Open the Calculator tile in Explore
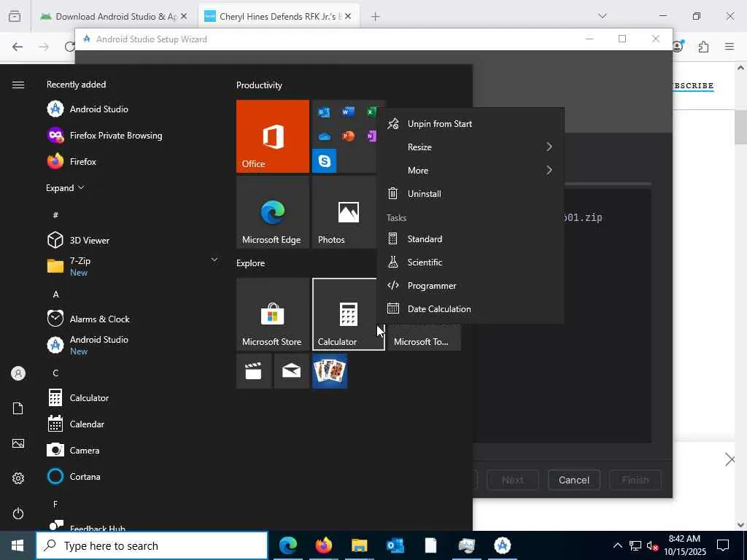Image resolution: width=747 pixels, height=560 pixels. click(x=348, y=314)
